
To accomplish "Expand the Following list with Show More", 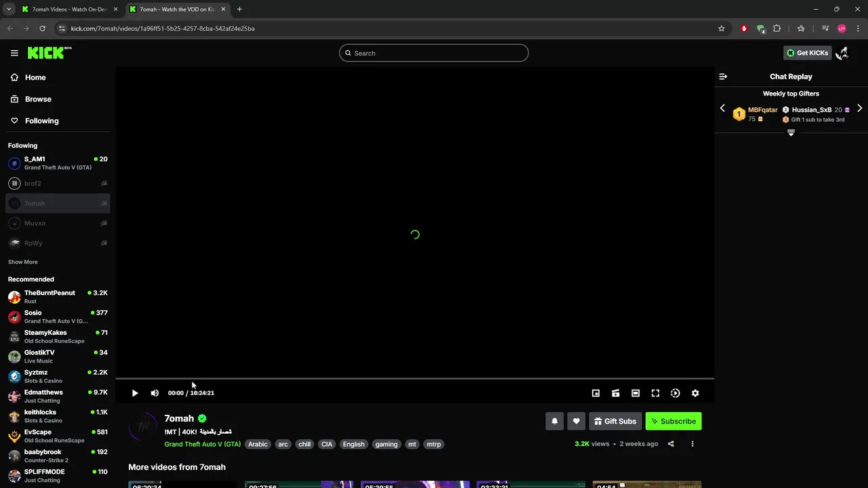I will (23, 262).
